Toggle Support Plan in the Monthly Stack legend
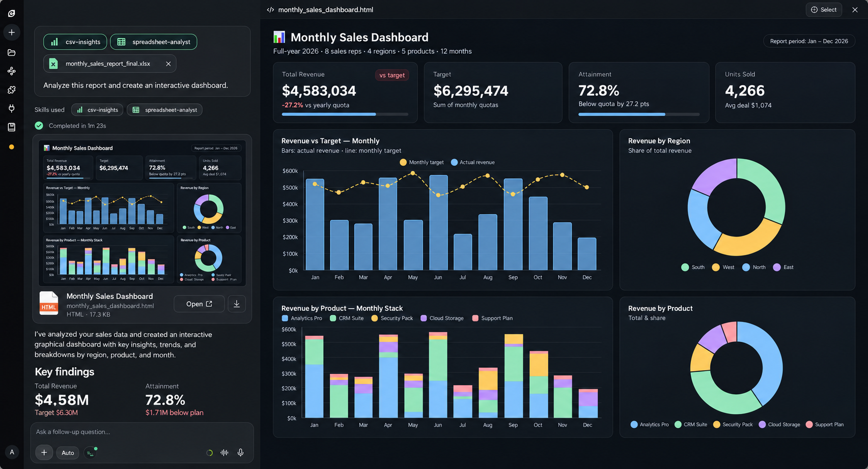 click(x=492, y=318)
